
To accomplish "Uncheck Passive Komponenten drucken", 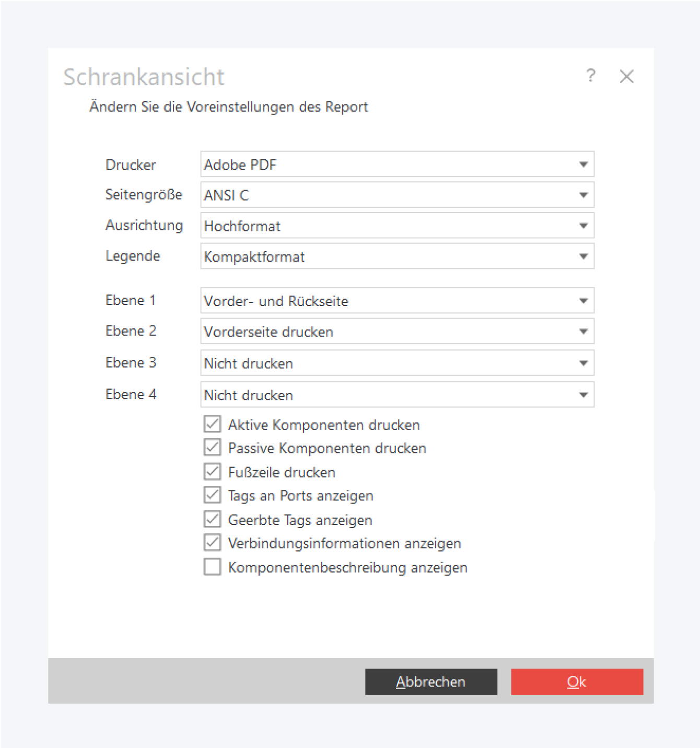I will click(212, 448).
